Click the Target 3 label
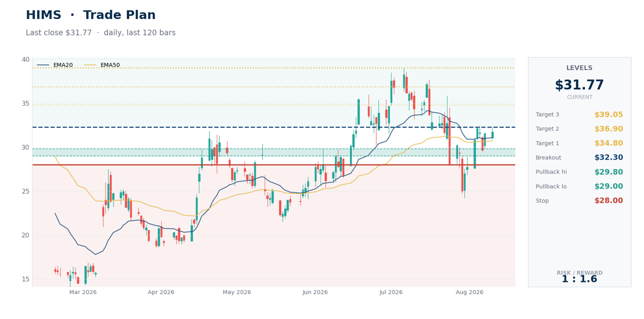The image size is (644, 319). (548, 115)
